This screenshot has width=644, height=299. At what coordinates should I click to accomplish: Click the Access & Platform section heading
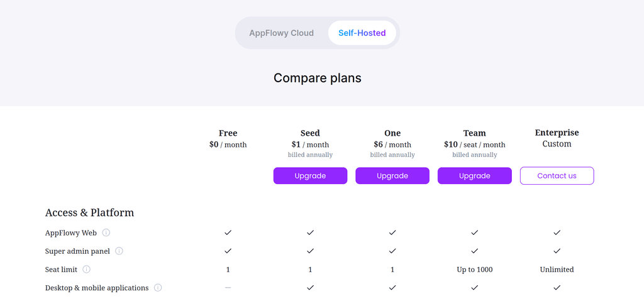[x=89, y=212]
